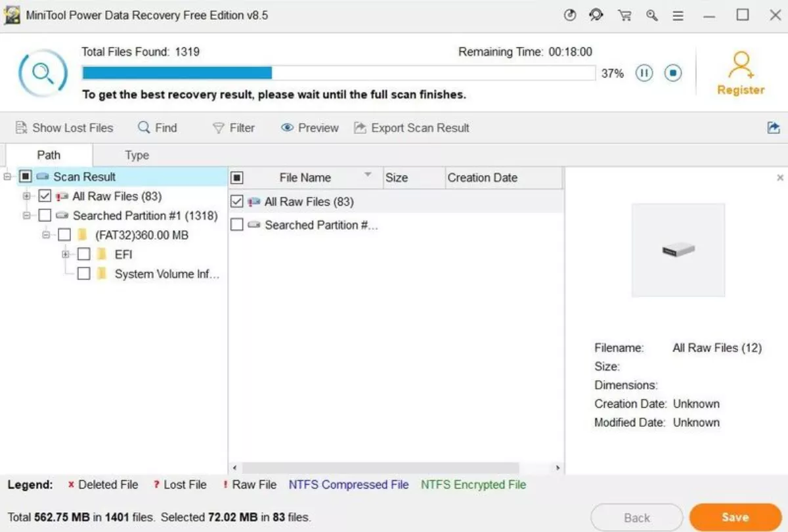Click the Back button
This screenshot has height=532, width=788.
tap(637, 518)
